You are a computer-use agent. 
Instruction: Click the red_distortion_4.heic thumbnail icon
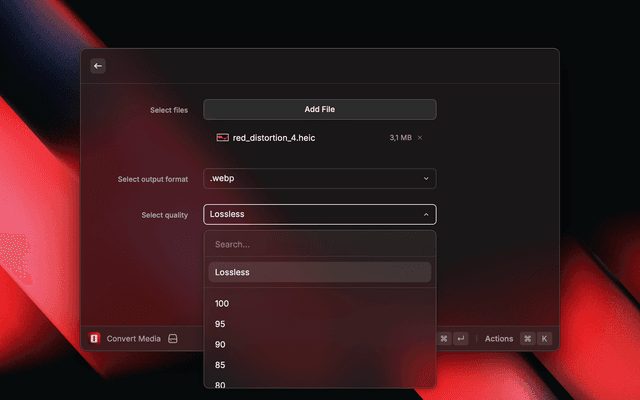pos(222,138)
